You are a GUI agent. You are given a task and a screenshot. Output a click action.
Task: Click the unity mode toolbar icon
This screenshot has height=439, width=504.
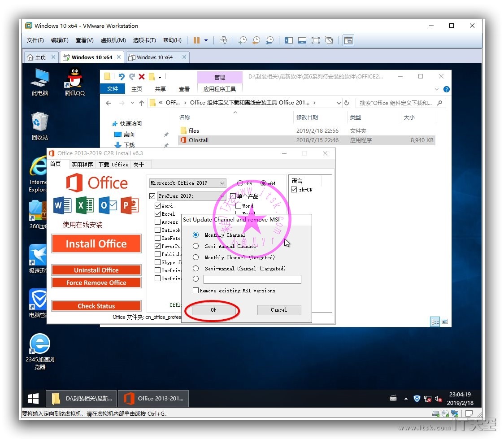pos(329,40)
